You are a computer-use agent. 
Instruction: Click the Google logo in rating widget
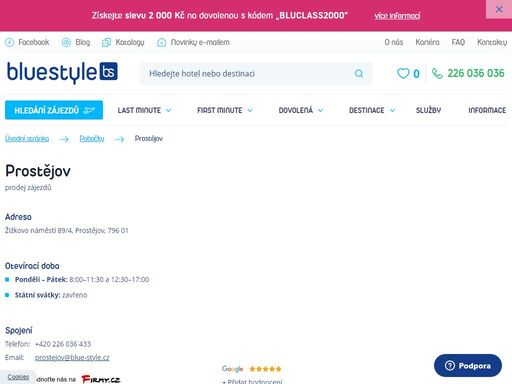(x=232, y=369)
